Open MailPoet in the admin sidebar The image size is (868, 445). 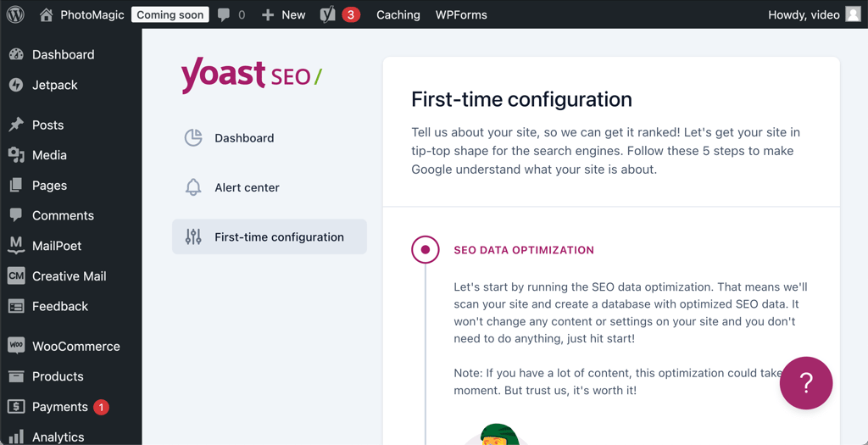tap(57, 246)
